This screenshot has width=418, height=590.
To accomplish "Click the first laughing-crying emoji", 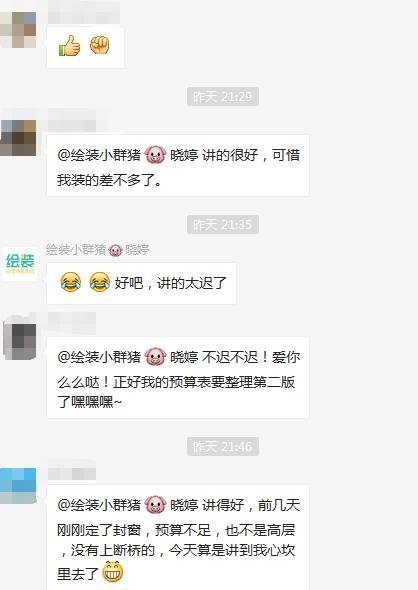I will [71, 282].
